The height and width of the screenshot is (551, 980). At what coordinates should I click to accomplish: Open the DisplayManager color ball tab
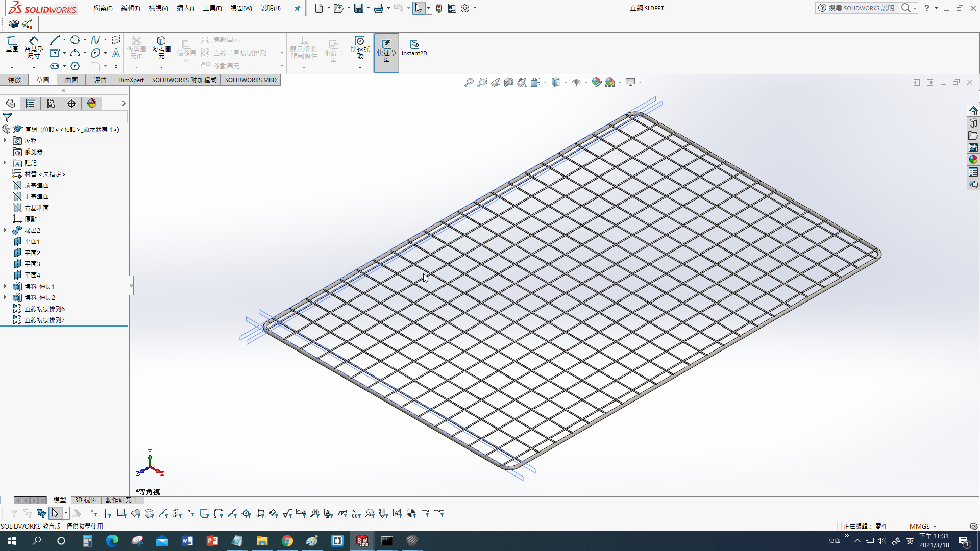click(92, 104)
